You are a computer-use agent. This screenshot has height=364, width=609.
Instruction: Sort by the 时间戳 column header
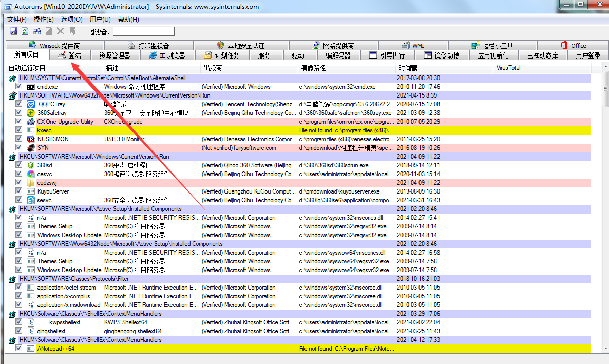click(408, 68)
